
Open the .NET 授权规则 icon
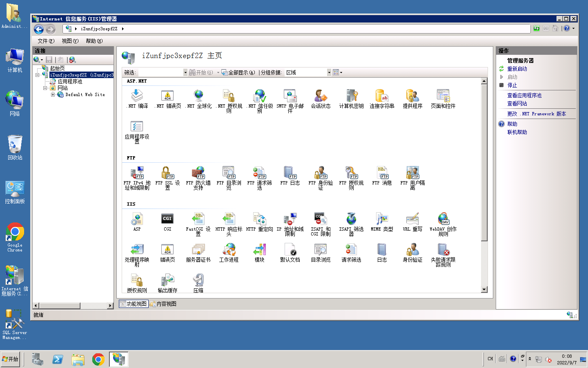click(x=229, y=101)
